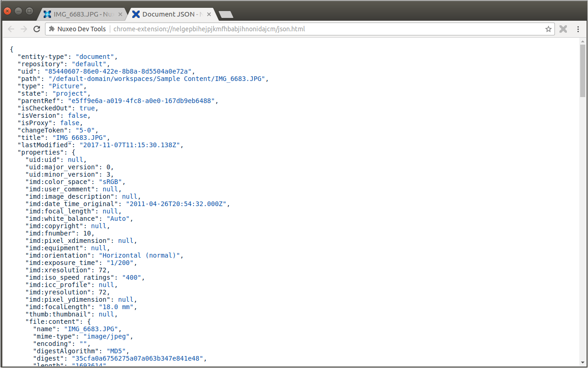The width and height of the screenshot is (588, 368).
Task: Bookmark this page with the star icon
Action: pos(548,29)
